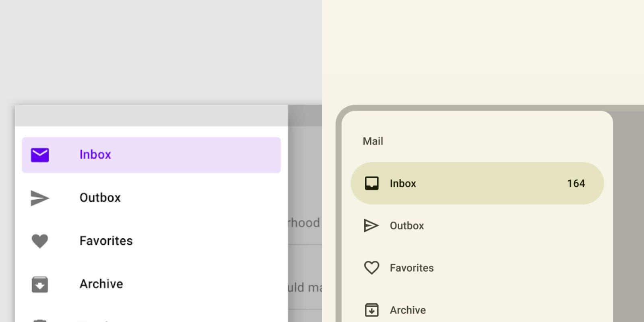Click the Mail section header
The width and height of the screenshot is (644, 322).
[373, 141]
